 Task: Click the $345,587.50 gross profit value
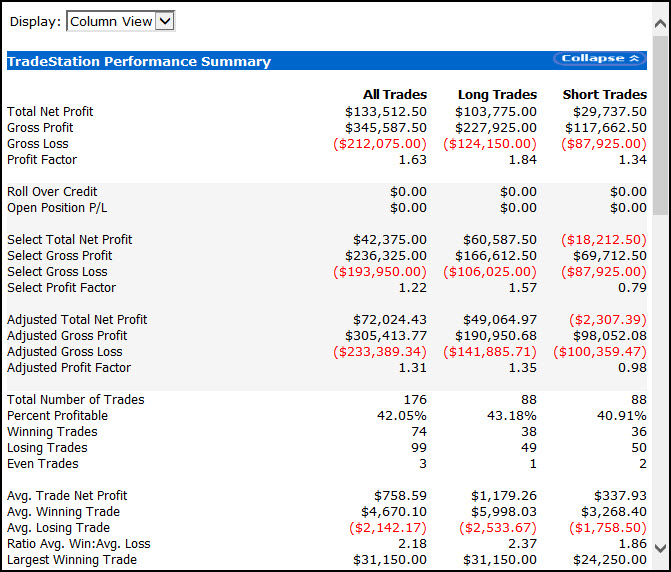(386, 127)
